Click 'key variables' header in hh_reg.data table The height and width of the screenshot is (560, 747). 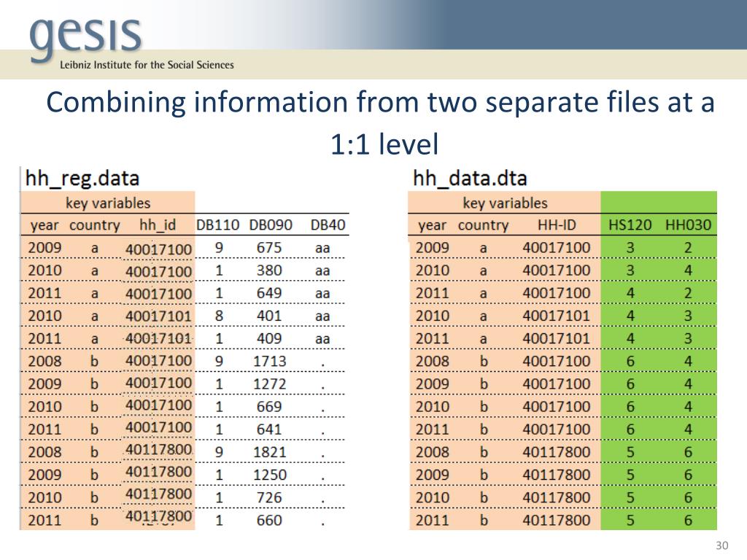coord(108,203)
